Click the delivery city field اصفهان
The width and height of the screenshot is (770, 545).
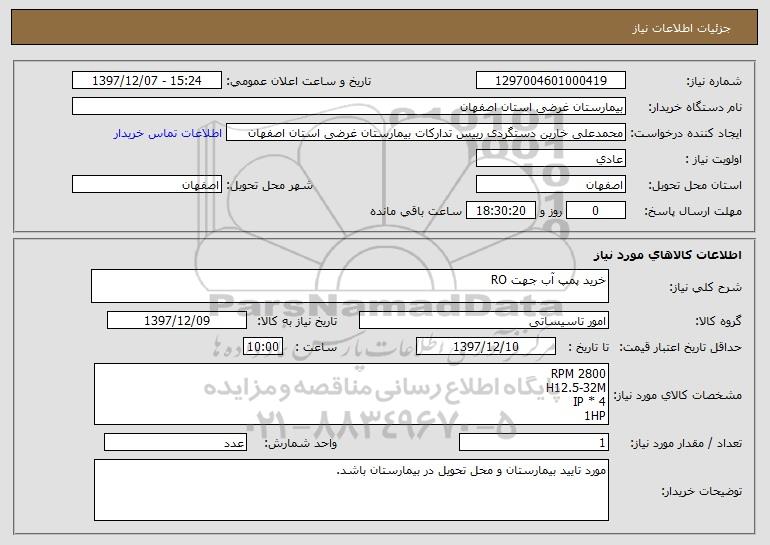pyautogui.click(x=147, y=185)
